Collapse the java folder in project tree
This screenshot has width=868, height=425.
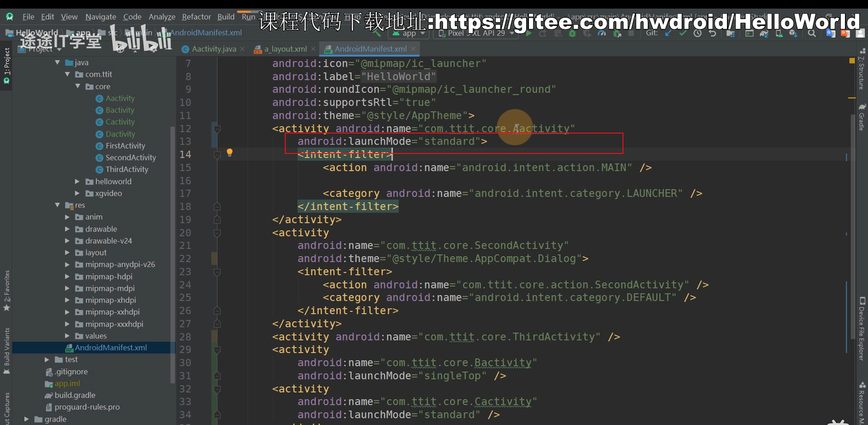click(x=58, y=62)
